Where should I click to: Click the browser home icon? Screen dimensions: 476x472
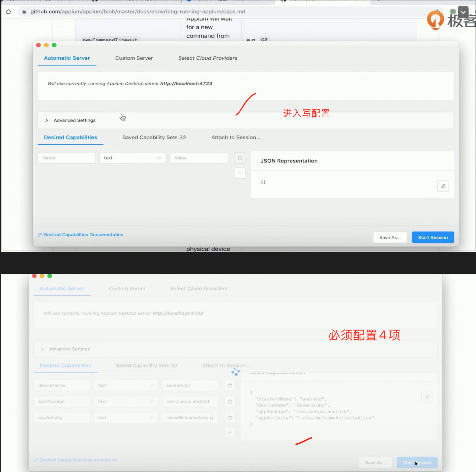[x=8, y=12]
